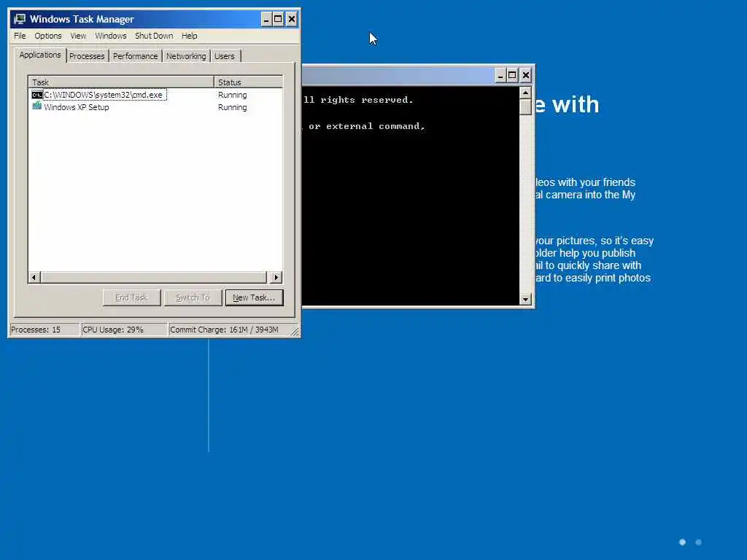Click the Running status of Windows XP Setup
This screenshot has height=560, width=747.
coord(233,107)
